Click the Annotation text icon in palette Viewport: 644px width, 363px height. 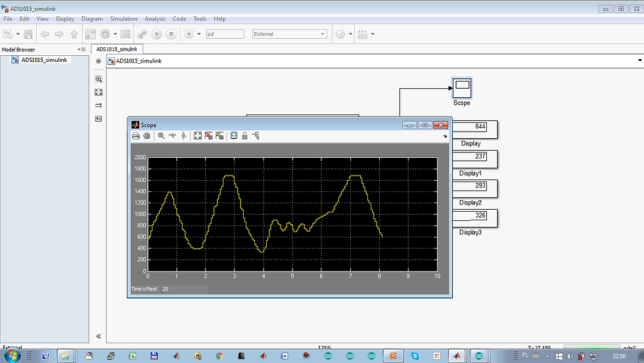[x=99, y=118]
